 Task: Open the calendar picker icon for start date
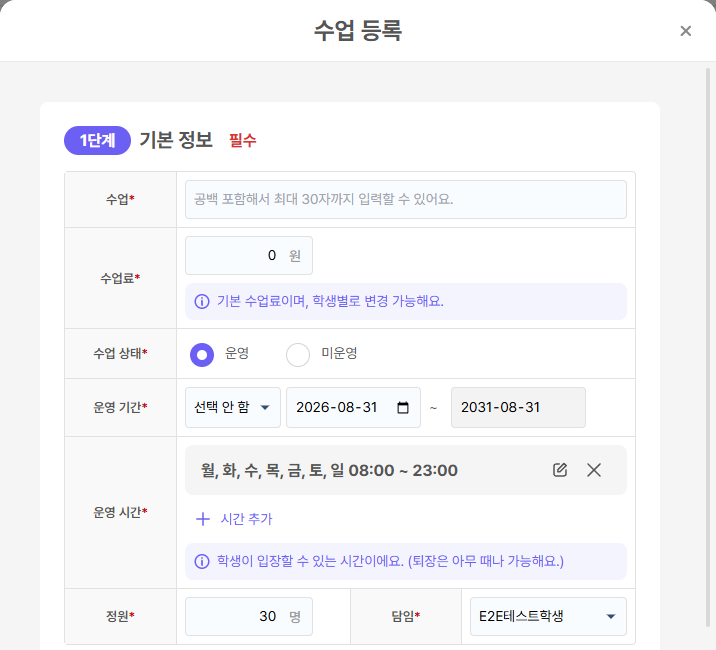(403, 407)
